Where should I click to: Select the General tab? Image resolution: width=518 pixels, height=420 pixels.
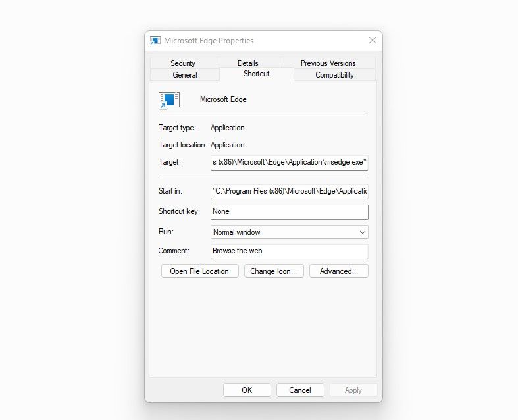(x=185, y=75)
